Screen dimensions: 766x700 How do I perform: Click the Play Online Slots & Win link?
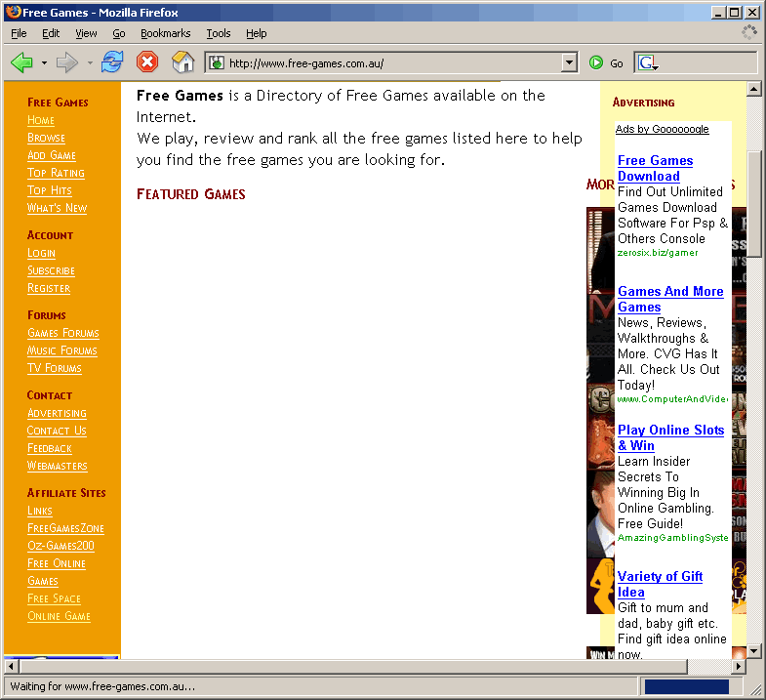(x=670, y=437)
